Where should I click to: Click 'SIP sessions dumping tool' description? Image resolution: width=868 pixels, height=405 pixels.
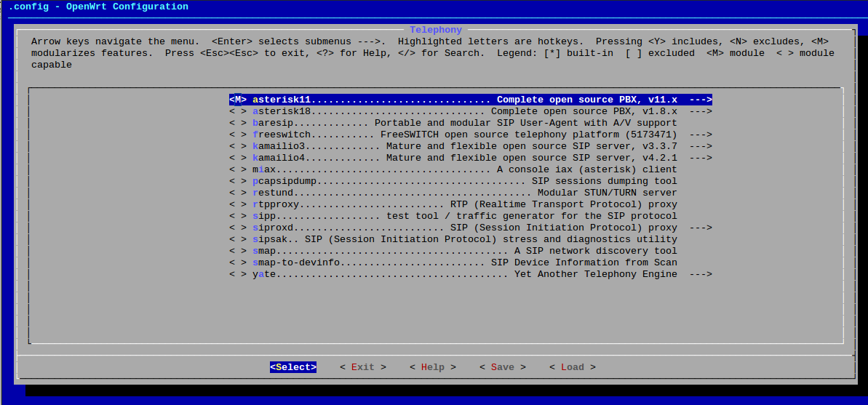tap(605, 181)
